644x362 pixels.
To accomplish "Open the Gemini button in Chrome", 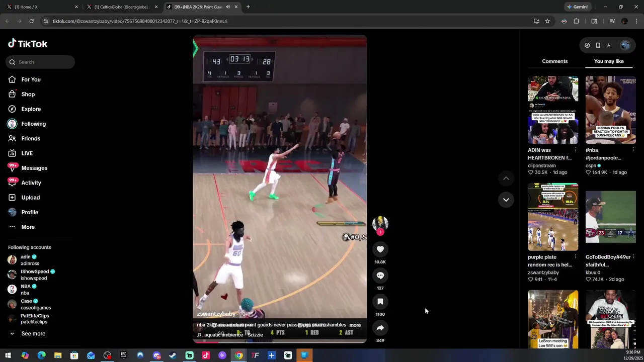I will 577,7.
